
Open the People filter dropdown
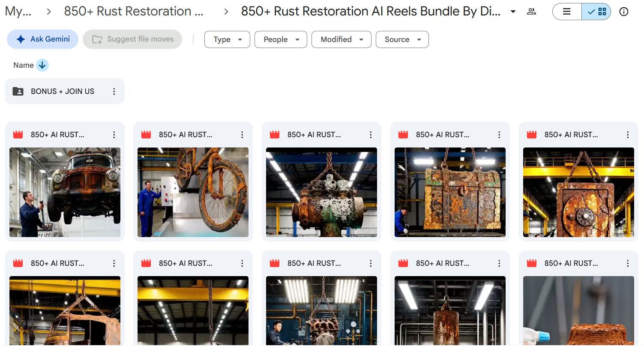coord(281,39)
